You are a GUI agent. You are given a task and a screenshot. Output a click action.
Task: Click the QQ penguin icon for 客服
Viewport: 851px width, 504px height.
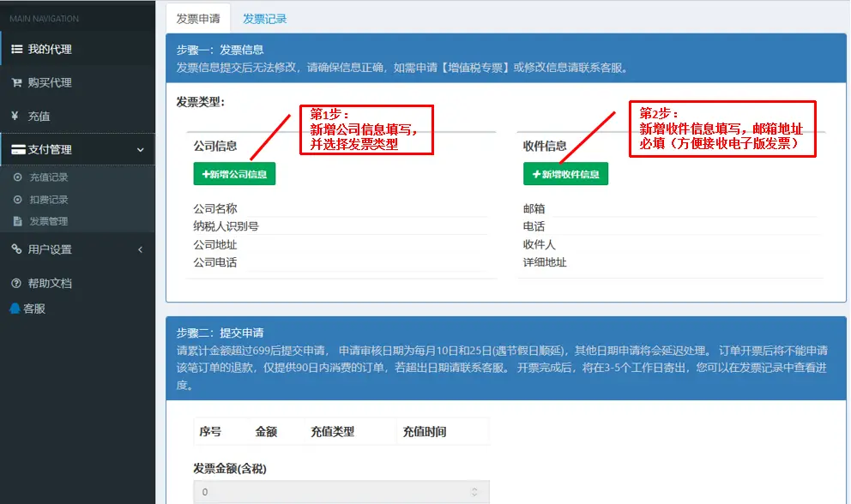click(15, 309)
